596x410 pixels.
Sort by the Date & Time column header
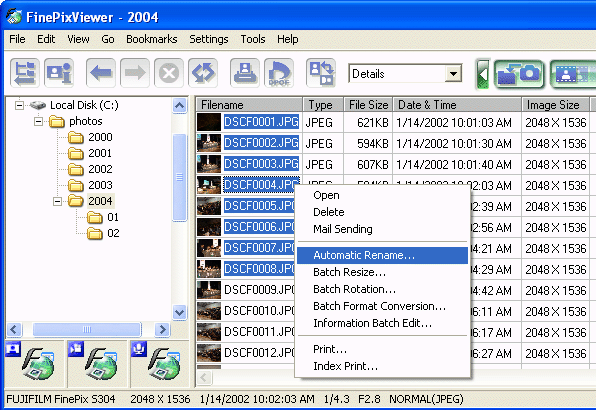(x=457, y=104)
